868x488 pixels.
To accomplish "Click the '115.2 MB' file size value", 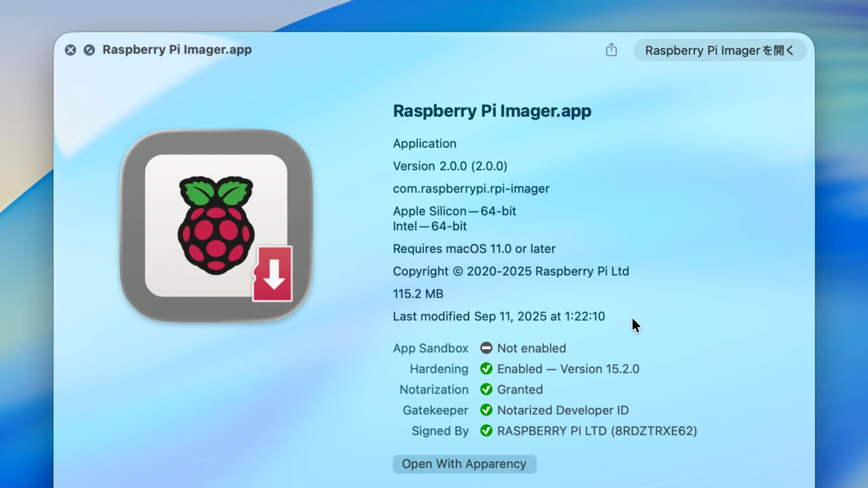I will (418, 293).
